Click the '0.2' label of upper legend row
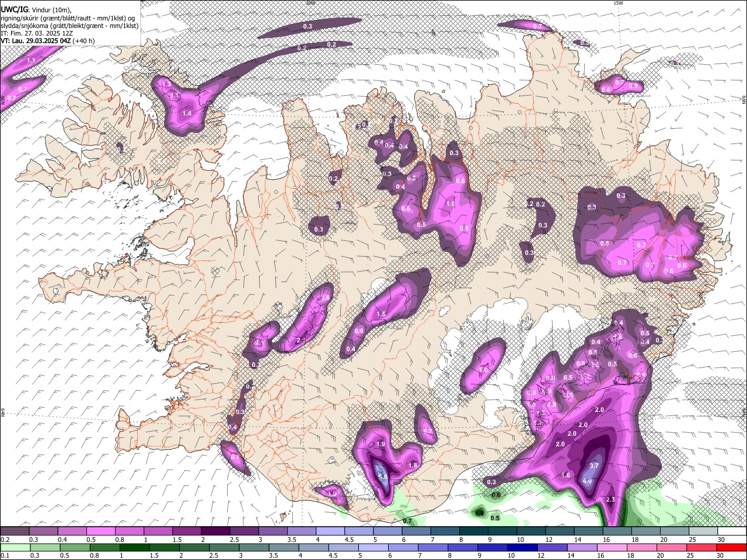The image size is (747, 560). pyautogui.click(x=4, y=540)
